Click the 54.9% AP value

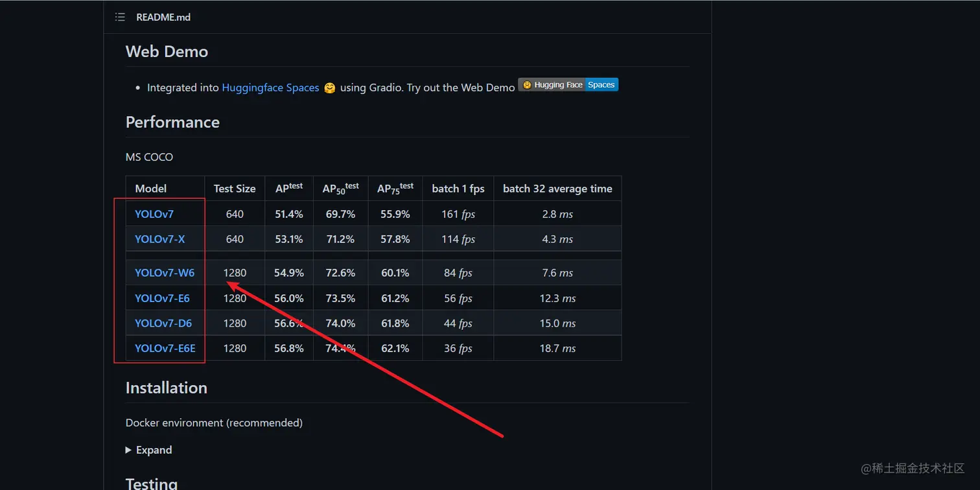pyautogui.click(x=289, y=273)
